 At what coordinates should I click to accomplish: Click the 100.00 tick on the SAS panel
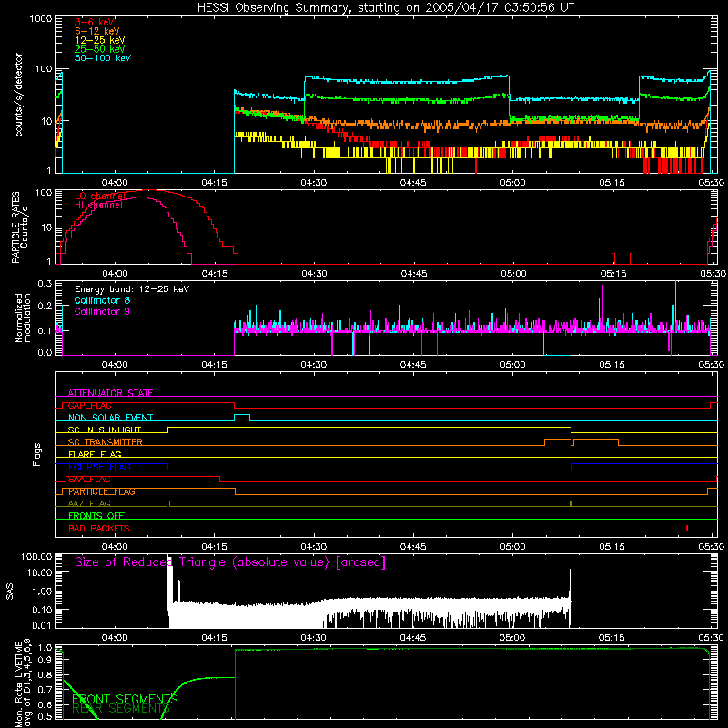point(36,556)
